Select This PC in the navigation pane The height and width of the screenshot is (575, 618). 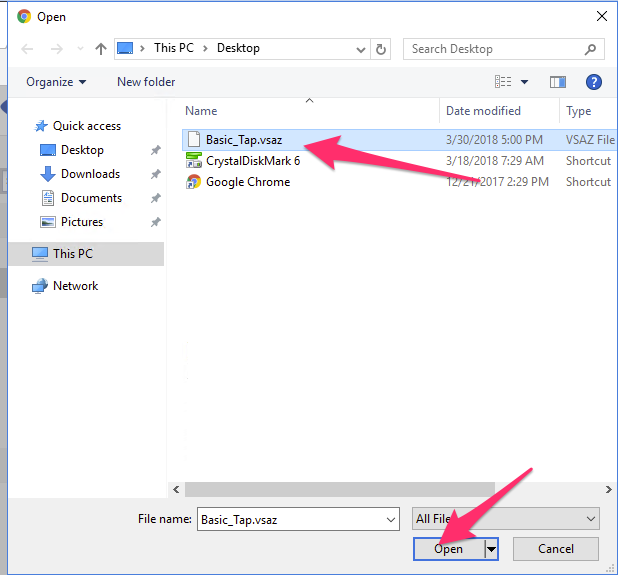pos(86,254)
